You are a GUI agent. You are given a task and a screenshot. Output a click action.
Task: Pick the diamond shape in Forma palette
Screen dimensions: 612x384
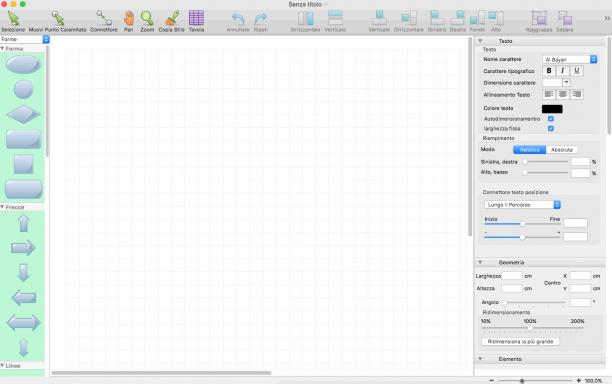23,114
